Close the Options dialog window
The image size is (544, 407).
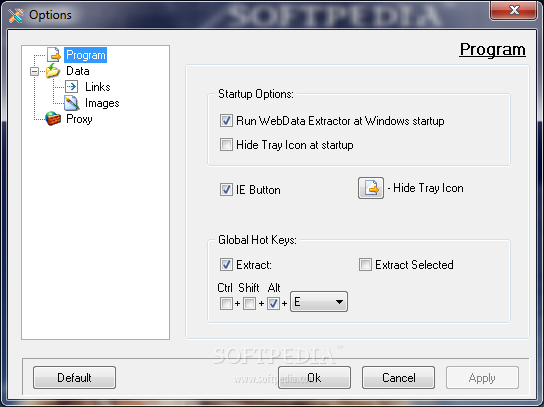pyautogui.click(x=514, y=10)
